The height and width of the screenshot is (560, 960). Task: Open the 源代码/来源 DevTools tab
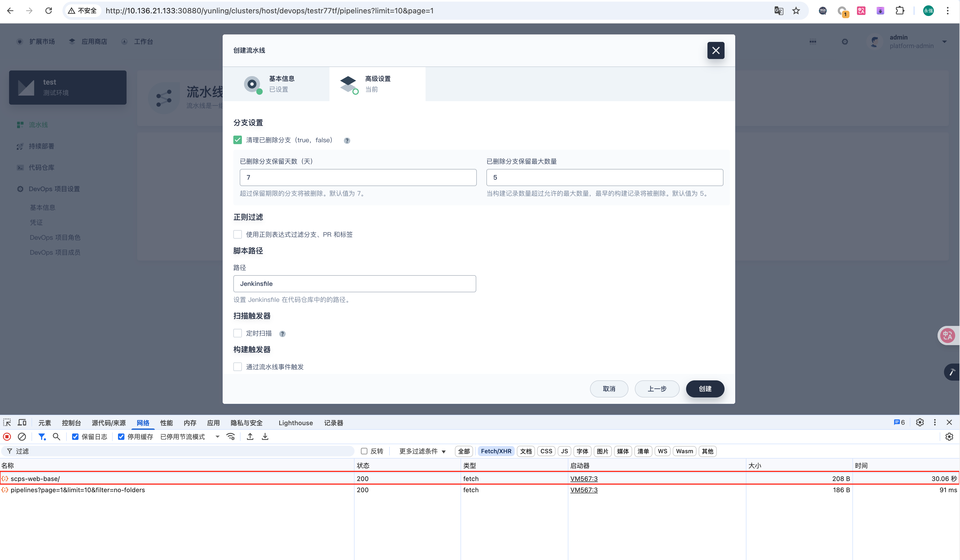[x=109, y=423]
